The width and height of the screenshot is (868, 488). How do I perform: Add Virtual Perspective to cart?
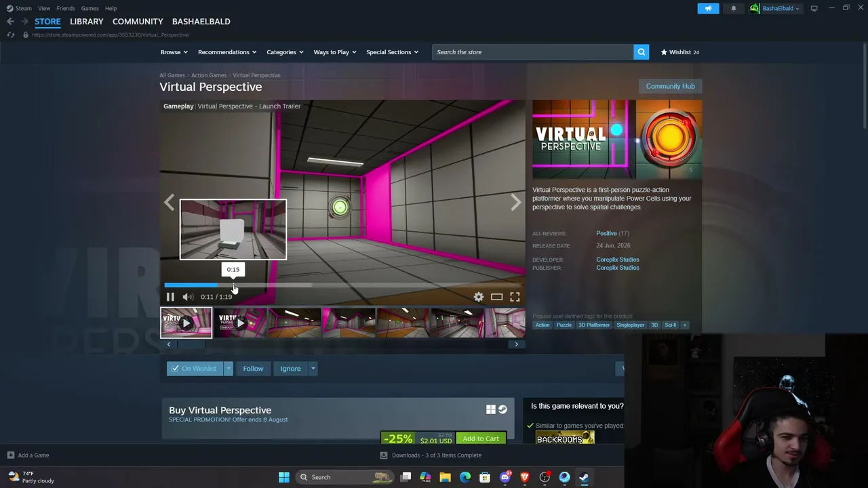point(481,439)
